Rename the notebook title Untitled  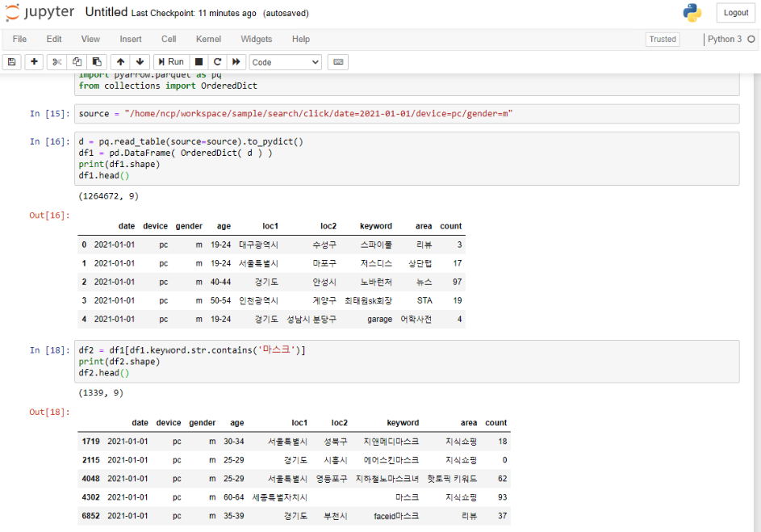pyautogui.click(x=107, y=12)
